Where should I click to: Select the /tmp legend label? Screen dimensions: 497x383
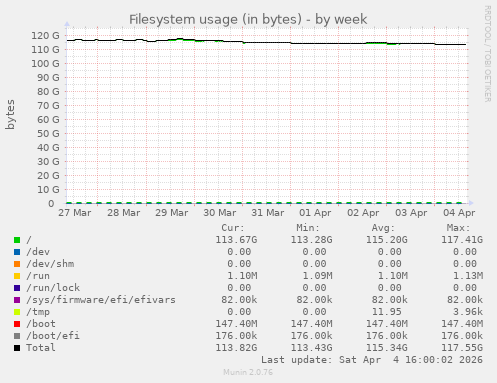[38, 312]
